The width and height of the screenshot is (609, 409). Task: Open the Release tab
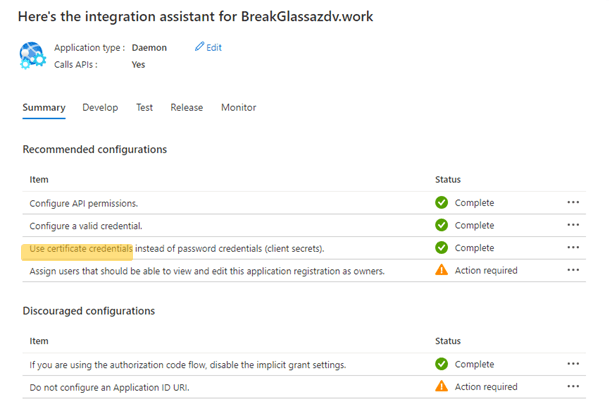pos(187,108)
